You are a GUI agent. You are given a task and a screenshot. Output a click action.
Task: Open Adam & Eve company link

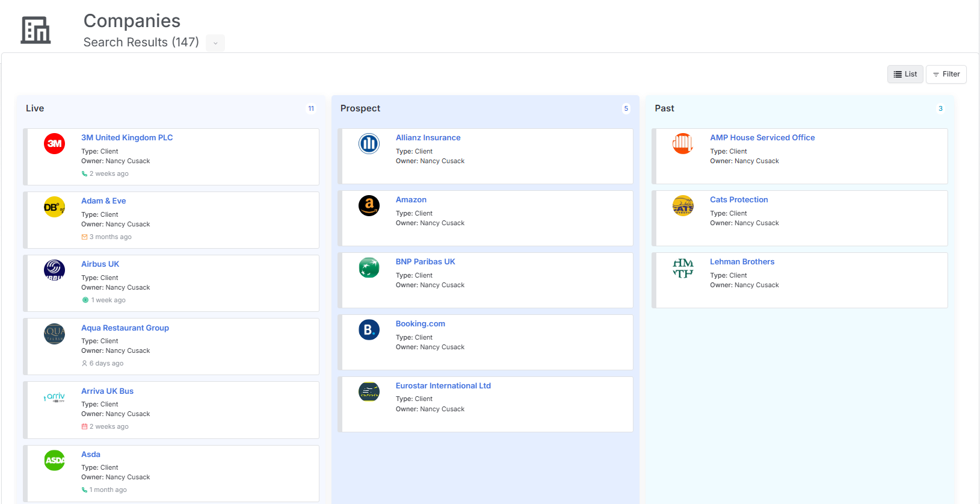pyautogui.click(x=103, y=201)
